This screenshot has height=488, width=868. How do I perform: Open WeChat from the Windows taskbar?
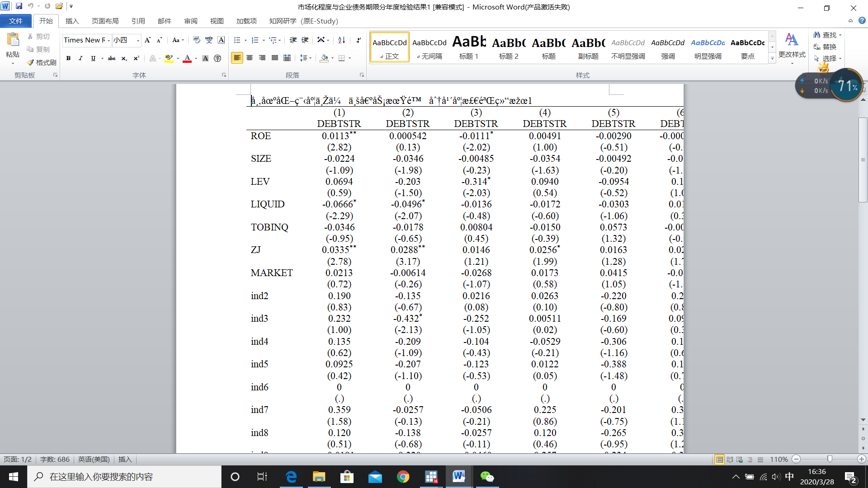487,477
